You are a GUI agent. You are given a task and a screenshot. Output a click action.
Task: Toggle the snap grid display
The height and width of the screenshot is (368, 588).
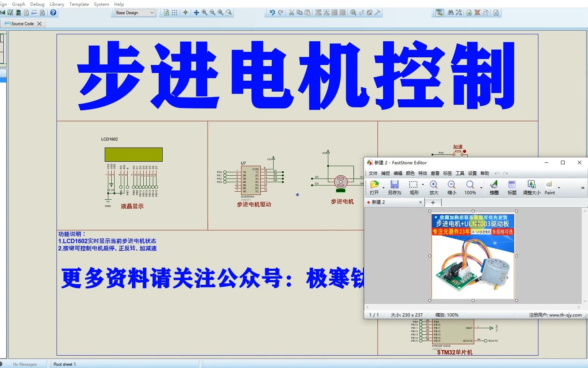click(174, 12)
